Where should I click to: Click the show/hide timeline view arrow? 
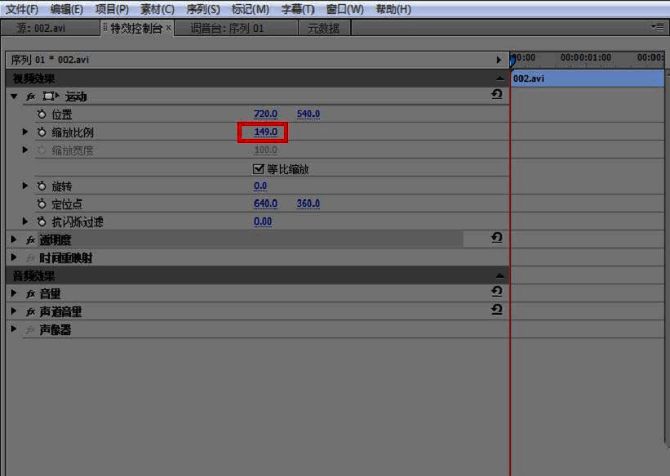point(499,60)
